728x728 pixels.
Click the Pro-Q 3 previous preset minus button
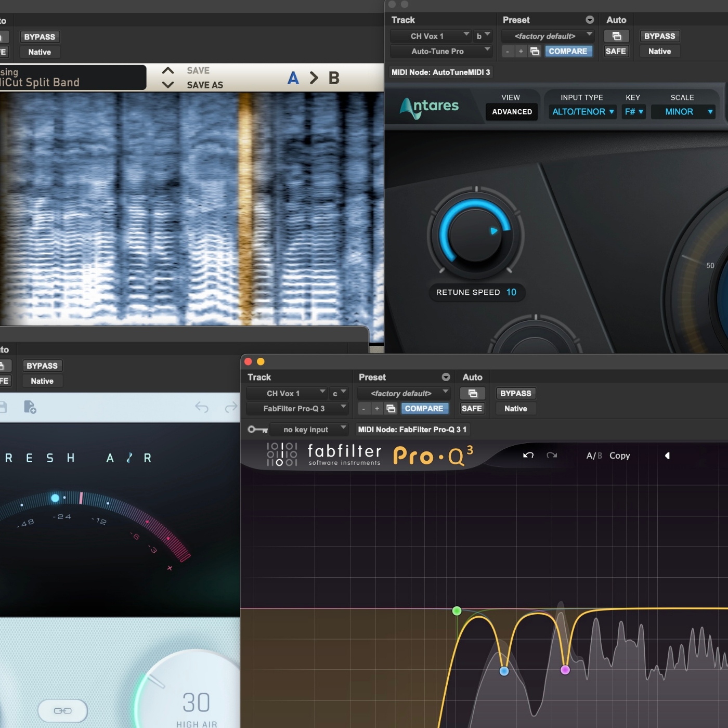pyautogui.click(x=363, y=409)
